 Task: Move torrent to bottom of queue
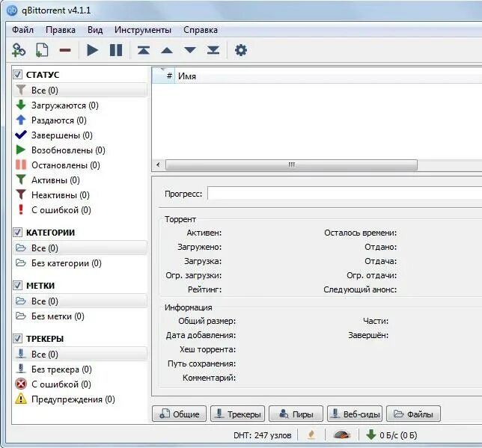(213, 50)
